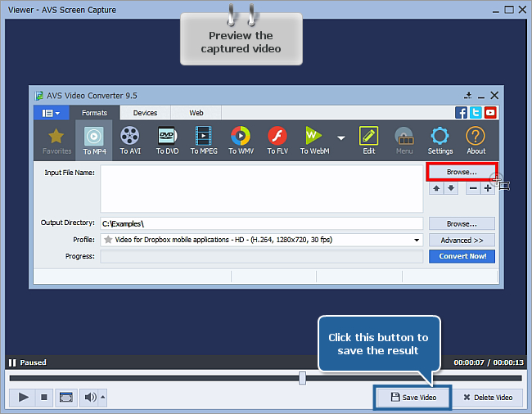
Task: Minimize the AVS Video Converter window
Action: click(481, 97)
